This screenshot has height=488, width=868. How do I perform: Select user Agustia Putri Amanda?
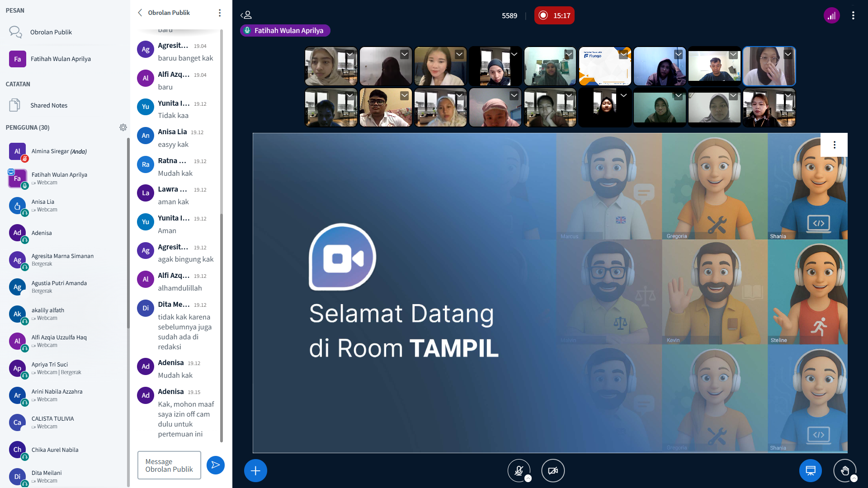pos(65,287)
